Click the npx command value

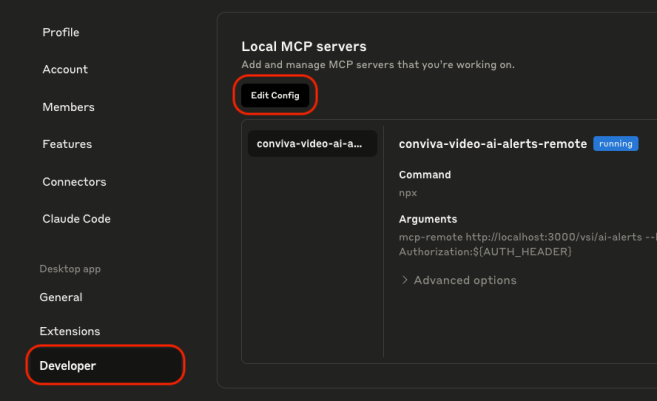coord(408,193)
